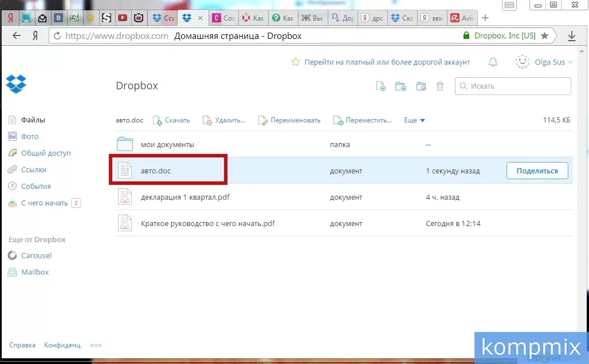
Task: Click the Краткое руководство pdf file icon
Action: [x=125, y=223]
